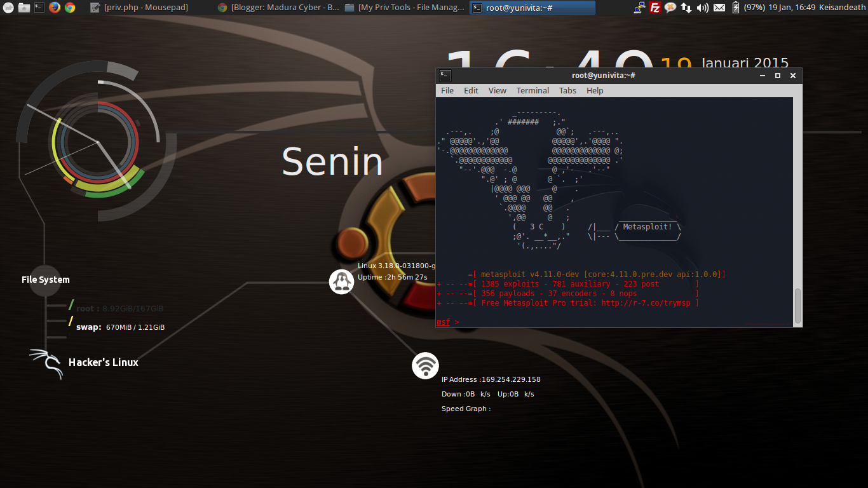This screenshot has height=488, width=868.
Task: Click the Up 0B k/s speed text
Action: 516,394
